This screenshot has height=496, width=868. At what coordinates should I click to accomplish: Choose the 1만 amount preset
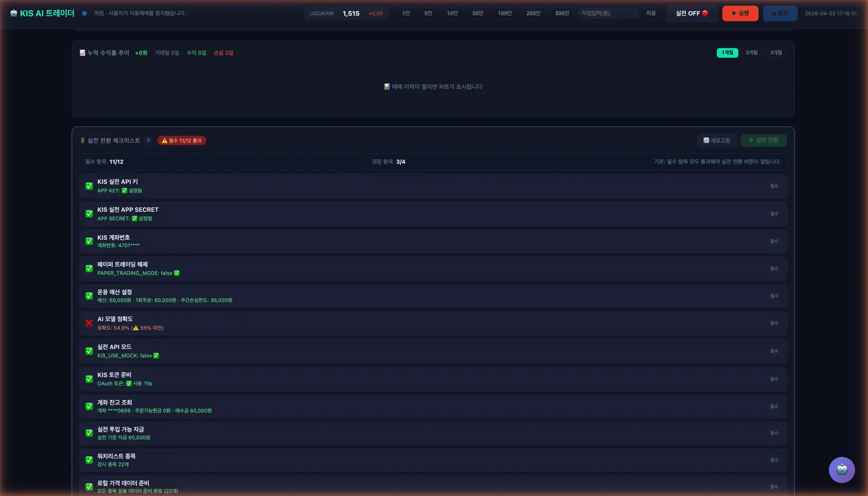tap(406, 13)
